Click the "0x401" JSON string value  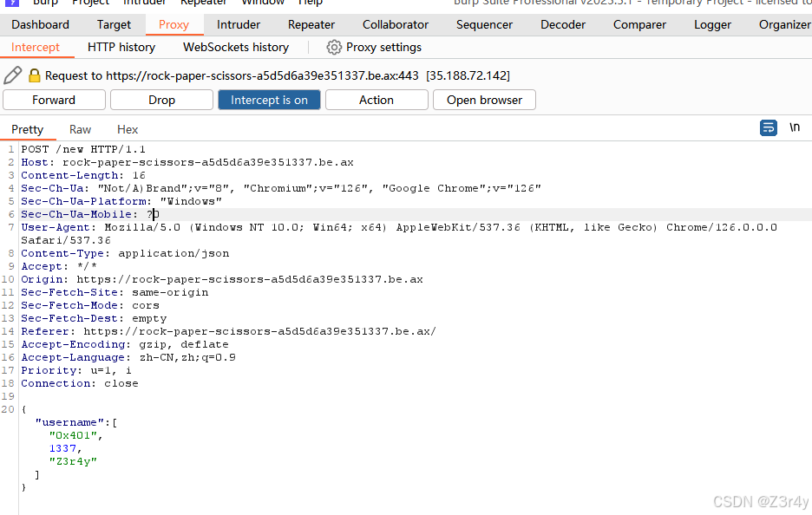pyautogui.click(x=73, y=436)
